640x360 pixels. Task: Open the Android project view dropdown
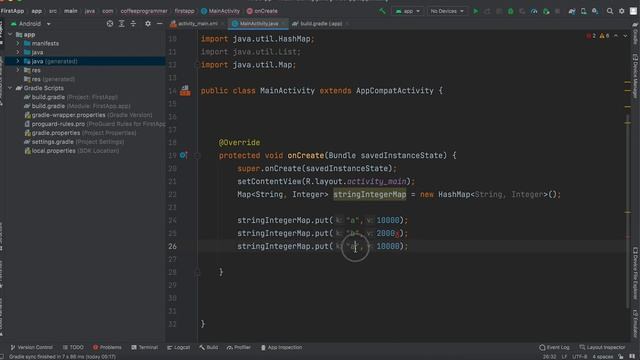(31, 24)
